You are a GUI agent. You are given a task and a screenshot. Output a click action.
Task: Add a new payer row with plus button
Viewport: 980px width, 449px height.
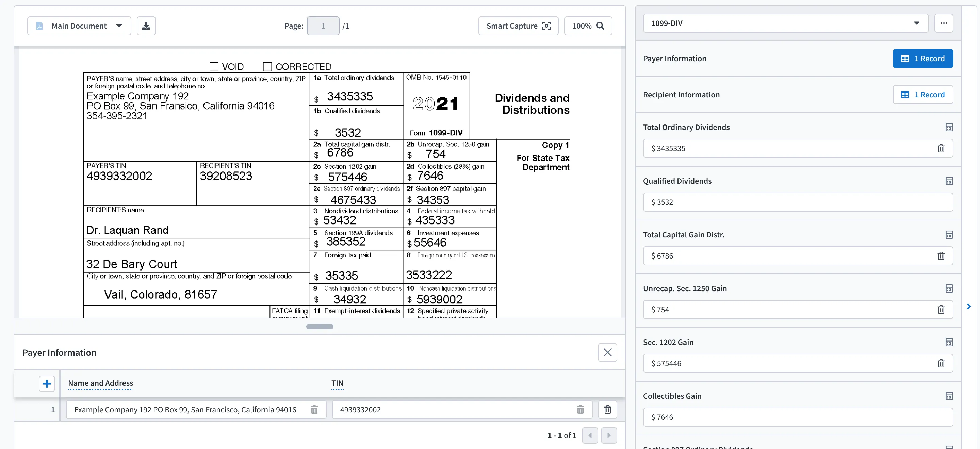pos(47,384)
